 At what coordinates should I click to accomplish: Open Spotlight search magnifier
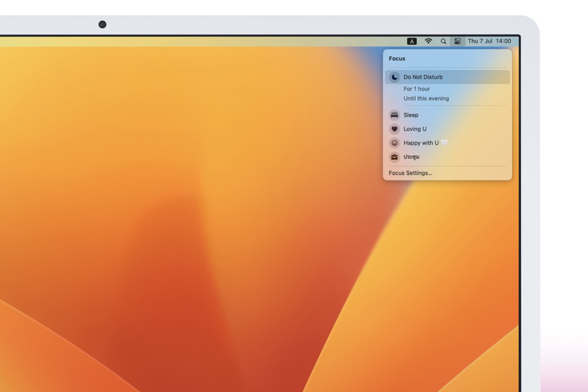[443, 41]
